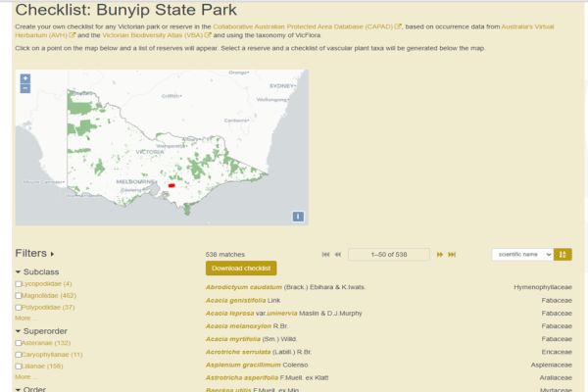The image size is (588, 392).
Task: Tick the Lycopodiidae (4) checkbox
Action: [x=18, y=284]
